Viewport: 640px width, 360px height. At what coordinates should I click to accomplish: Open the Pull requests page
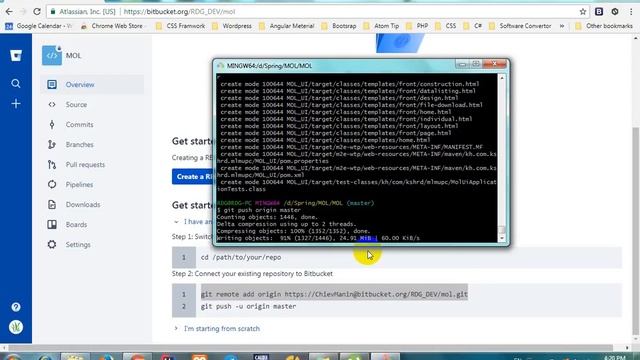click(85, 164)
